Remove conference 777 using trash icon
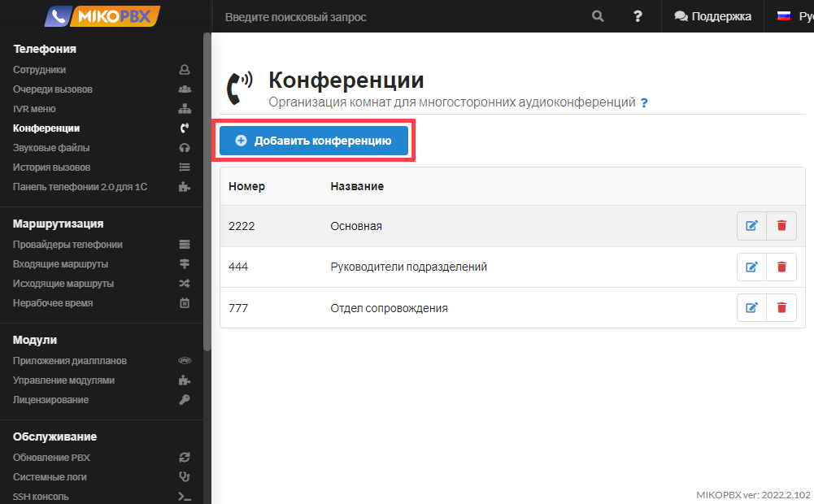 (x=781, y=307)
